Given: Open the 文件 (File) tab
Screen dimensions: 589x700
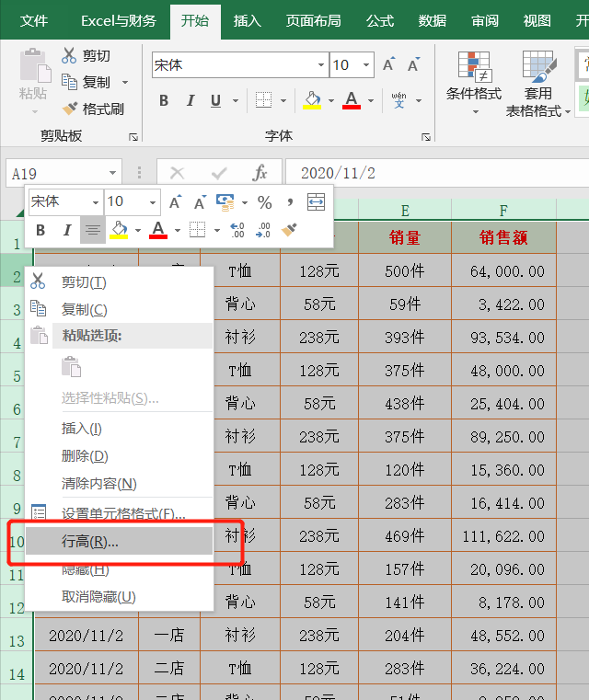Looking at the screenshot, I should [34, 21].
